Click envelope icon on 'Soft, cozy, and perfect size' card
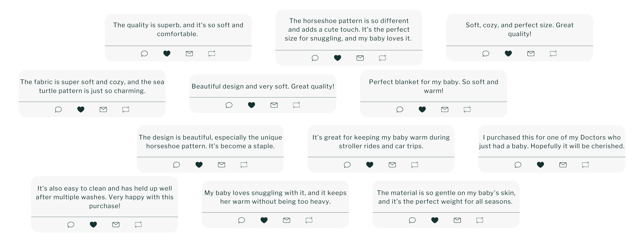Screen dimensions: 644x242 (x=530, y=54)
